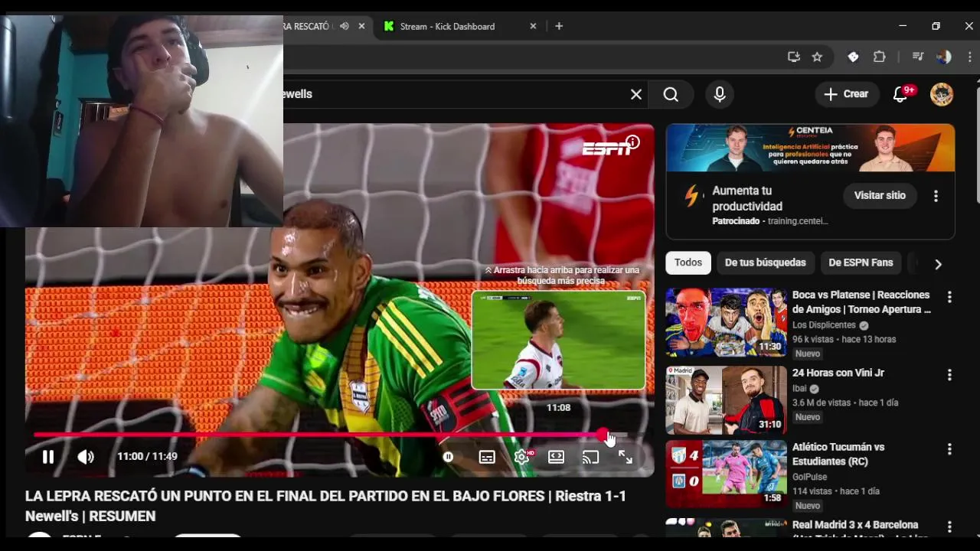Open the tag-shaped browser extension
Viewport: 980px width, 551px height.
click(x=853, y=57)
